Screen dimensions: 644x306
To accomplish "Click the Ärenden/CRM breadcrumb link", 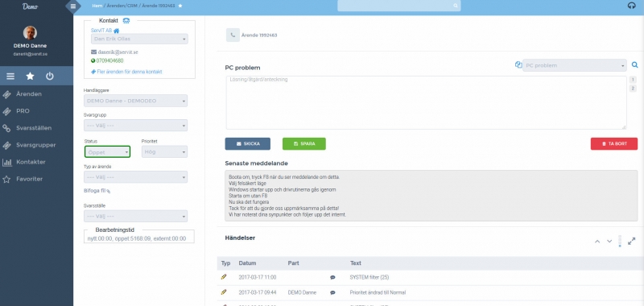I will pyautogui.click(x=122, y=6).
